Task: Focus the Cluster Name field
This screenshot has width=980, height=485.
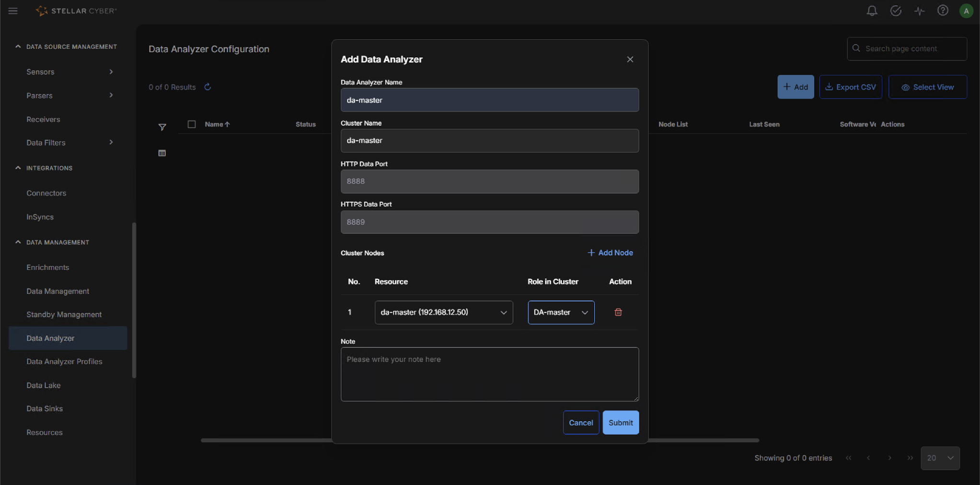Action: (490, 140)
